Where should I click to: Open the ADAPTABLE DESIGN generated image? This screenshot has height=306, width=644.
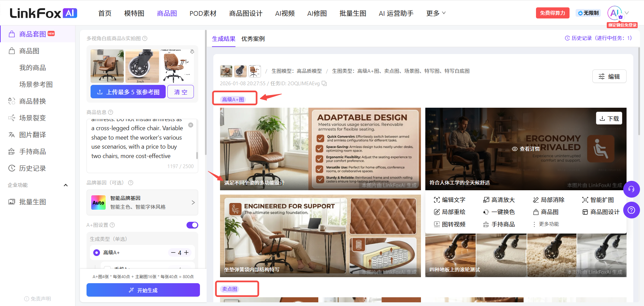(320, 149)
